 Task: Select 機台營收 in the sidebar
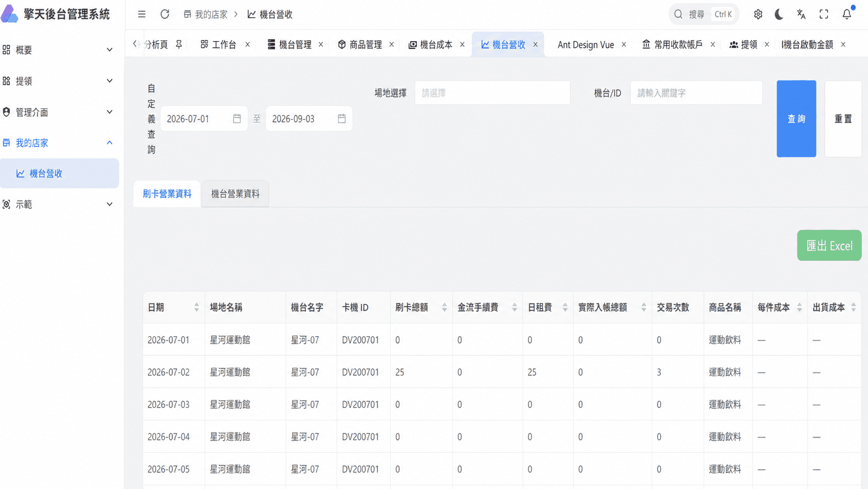[x=59, y=174]
